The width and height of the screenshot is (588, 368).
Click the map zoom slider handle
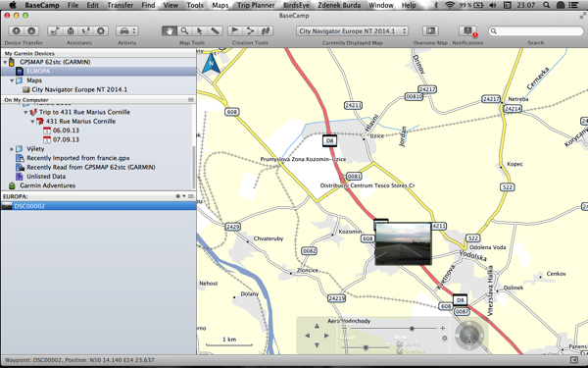coord(412,329)
